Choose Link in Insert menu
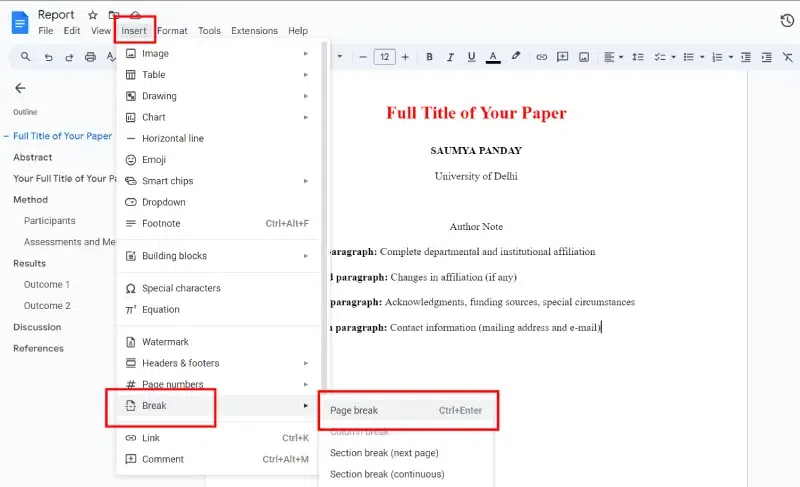This screenshot has height=487, width=800. point(217,438)
